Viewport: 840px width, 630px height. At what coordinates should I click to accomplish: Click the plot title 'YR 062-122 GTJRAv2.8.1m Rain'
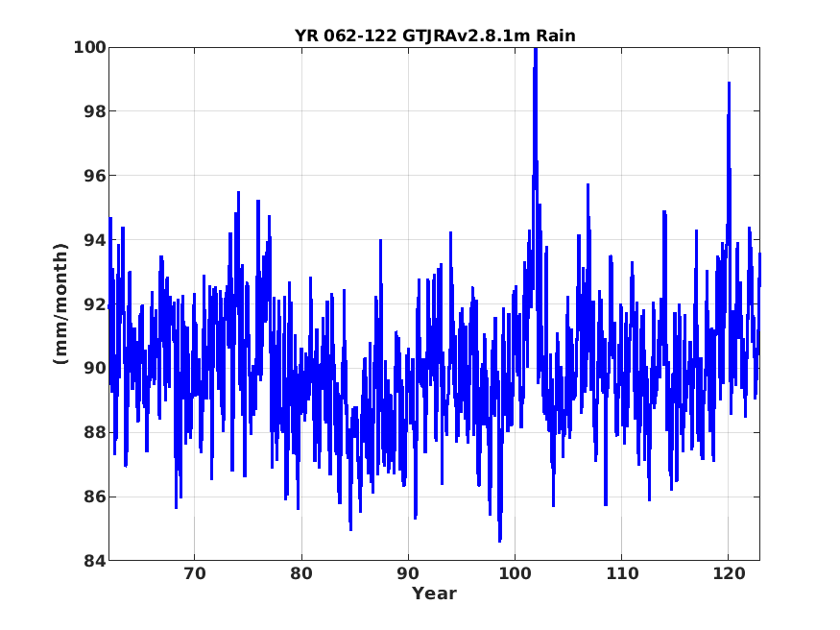click(x=435, y=36)
